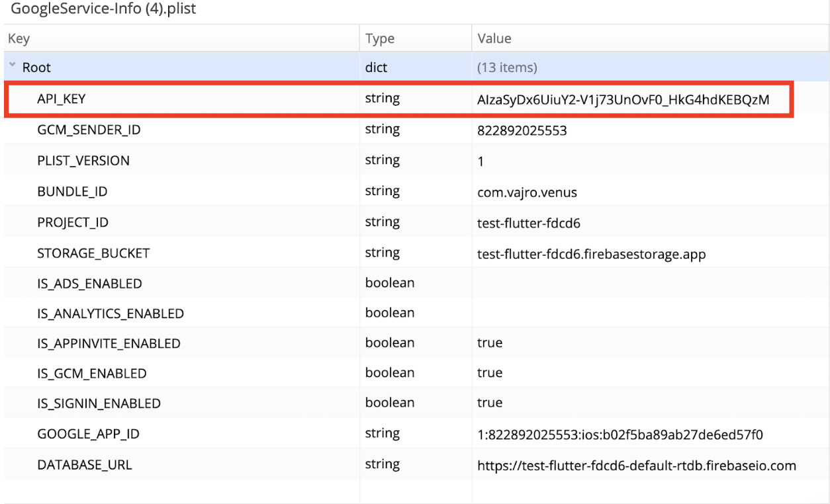The image size is (830, 504).
Task: Select the IS_ADS_ENABLED key
Action: click(x=89, y=284)
